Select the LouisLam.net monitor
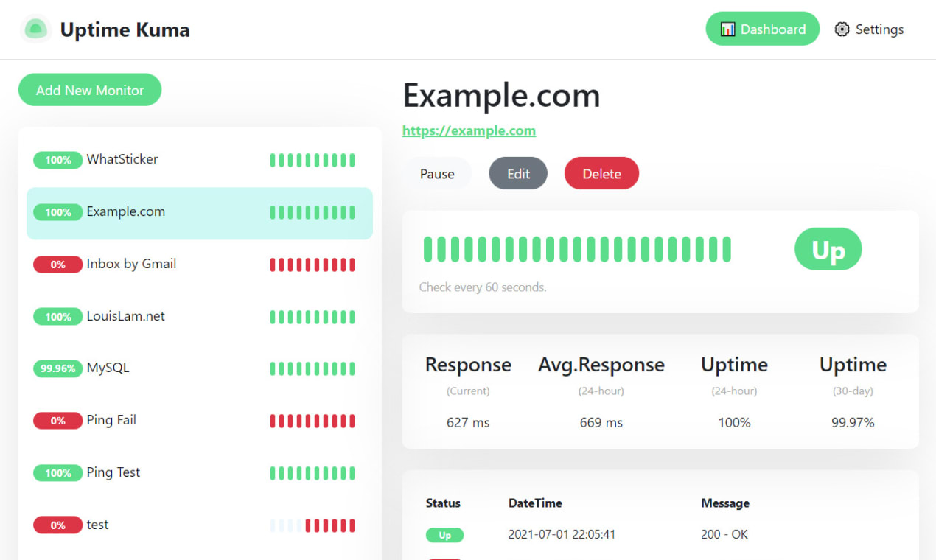 tap(200, 317)
